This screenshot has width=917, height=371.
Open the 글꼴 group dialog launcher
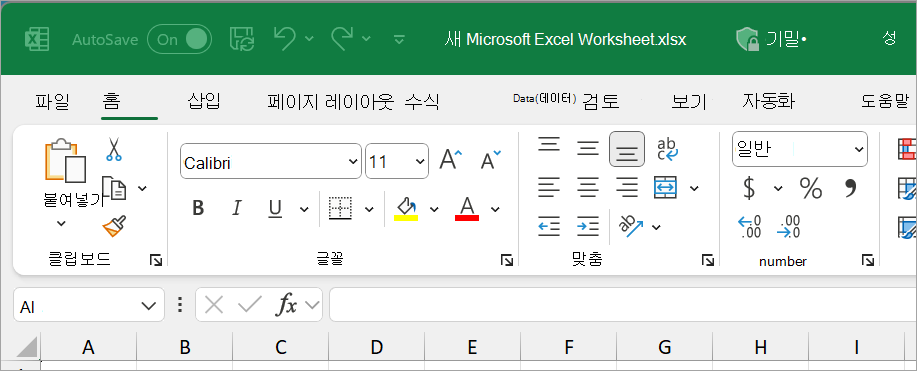[x=507, y=260]
